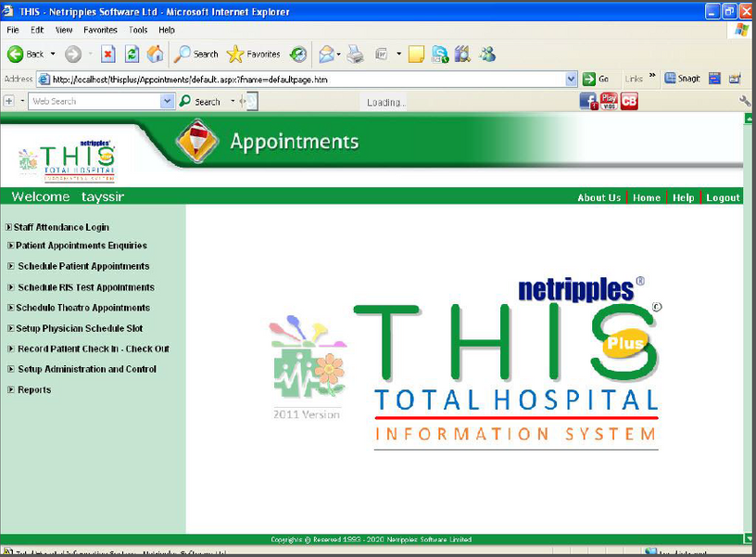
Task: Open the Reports section
Action: [34, 389]
